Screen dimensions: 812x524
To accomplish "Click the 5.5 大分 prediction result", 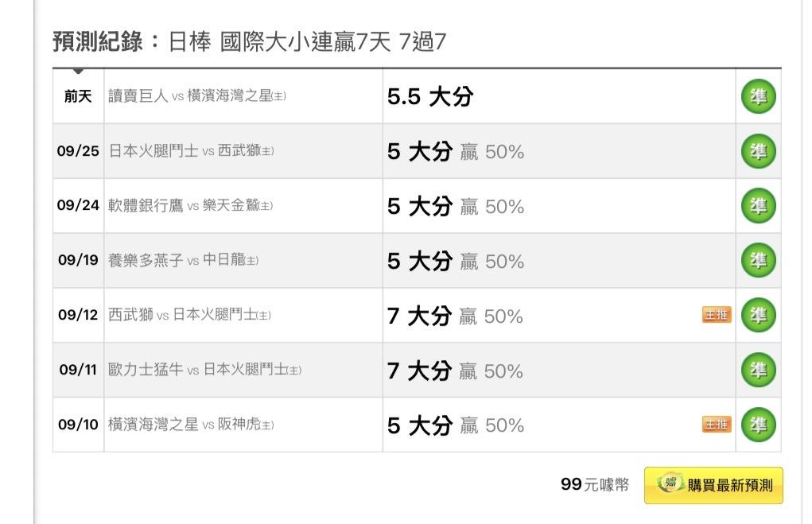I will coord(430,97).
